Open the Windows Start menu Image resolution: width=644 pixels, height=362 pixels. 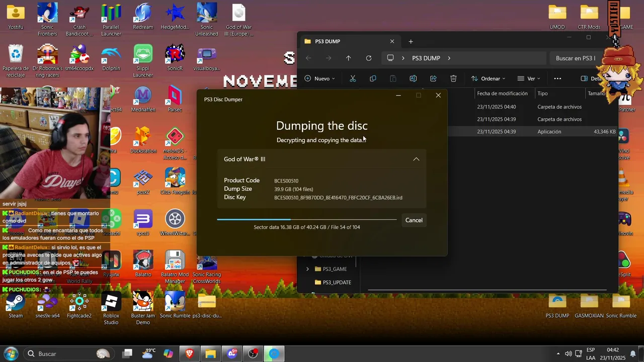tap(10, 354)
